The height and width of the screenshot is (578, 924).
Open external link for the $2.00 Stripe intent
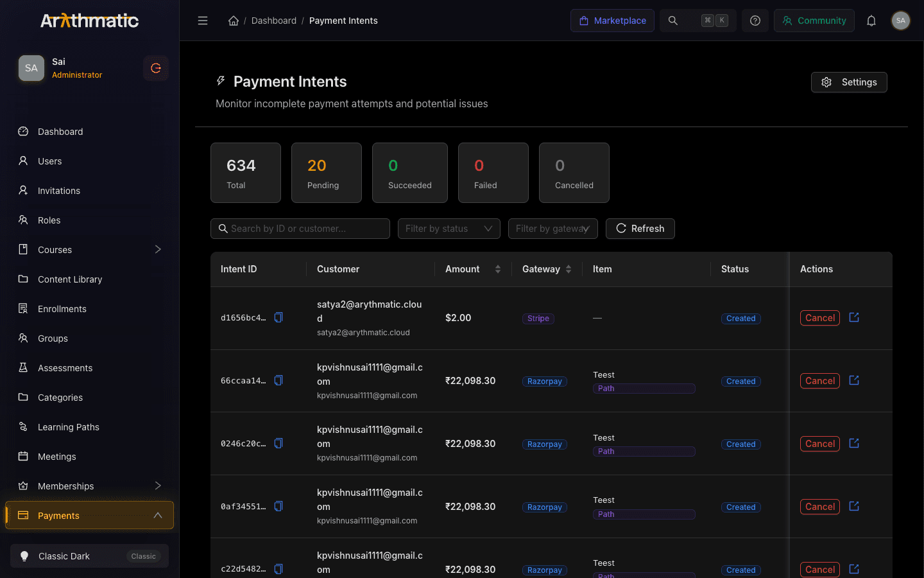854,317
